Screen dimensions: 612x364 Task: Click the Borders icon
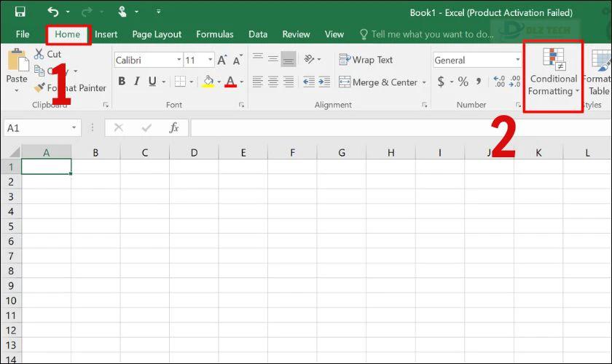(180, 82)
